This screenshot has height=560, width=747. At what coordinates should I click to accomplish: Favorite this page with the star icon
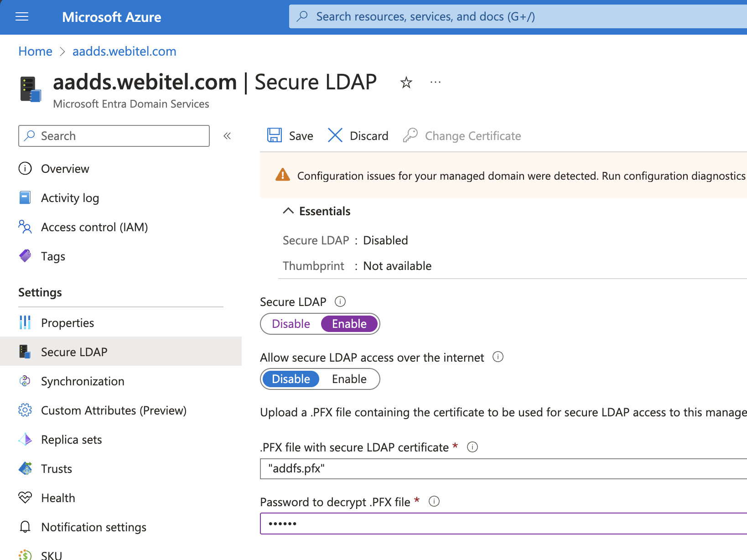406,83
